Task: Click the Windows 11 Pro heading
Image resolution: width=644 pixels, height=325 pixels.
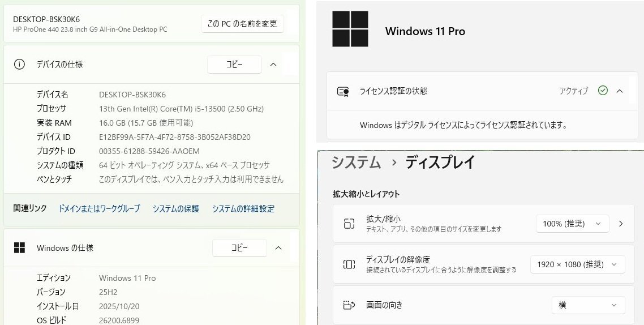Action: 425,31
